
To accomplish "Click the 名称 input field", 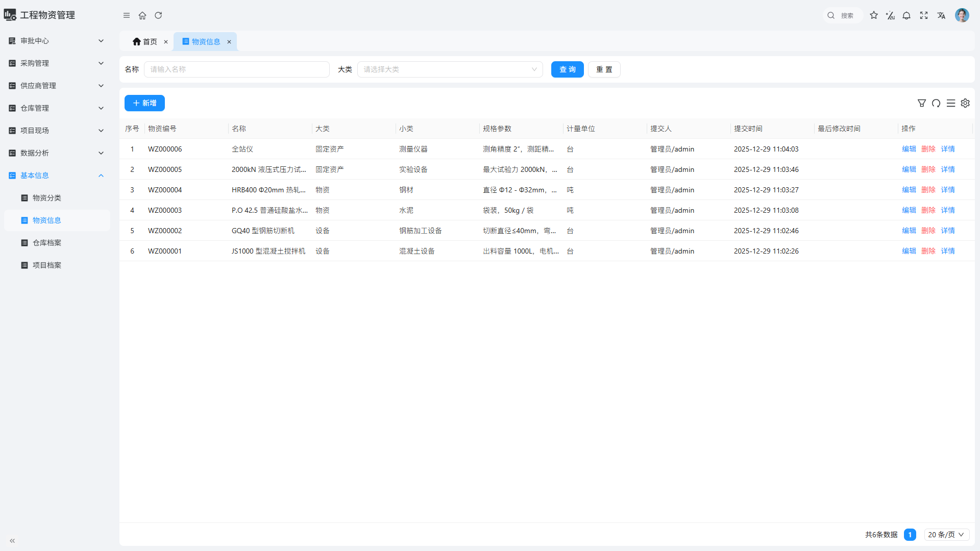I will [x=236, y=69].
